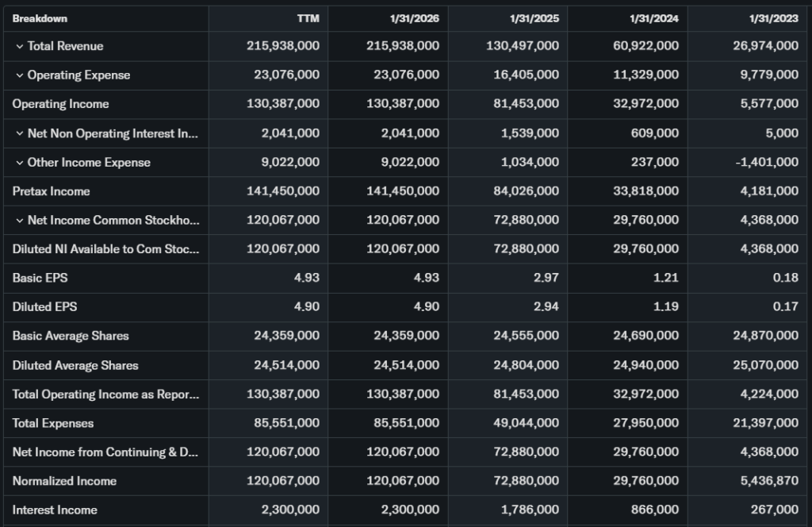The image size is (812, 527).
Task: Select the Basic EPS row label
Action: pos(40,278)
